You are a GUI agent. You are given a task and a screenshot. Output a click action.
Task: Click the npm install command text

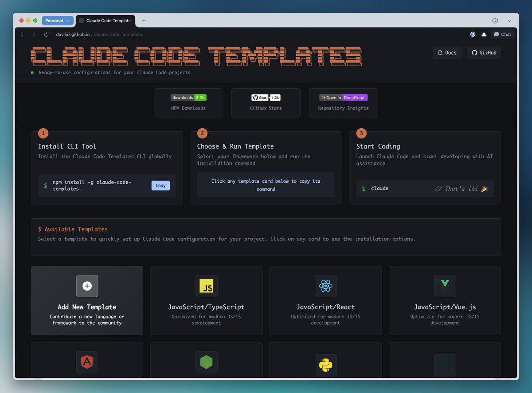(92, 185)
